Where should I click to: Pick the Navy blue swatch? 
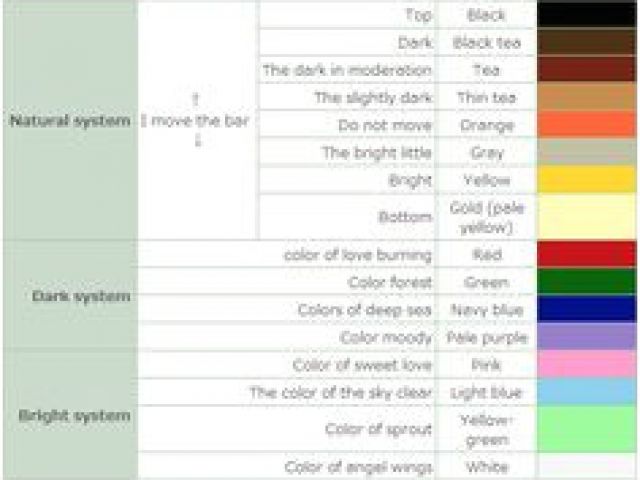click(587, 310)
